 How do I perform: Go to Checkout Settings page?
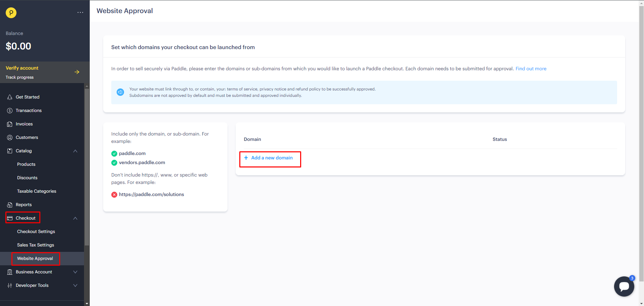coord(36,232)
